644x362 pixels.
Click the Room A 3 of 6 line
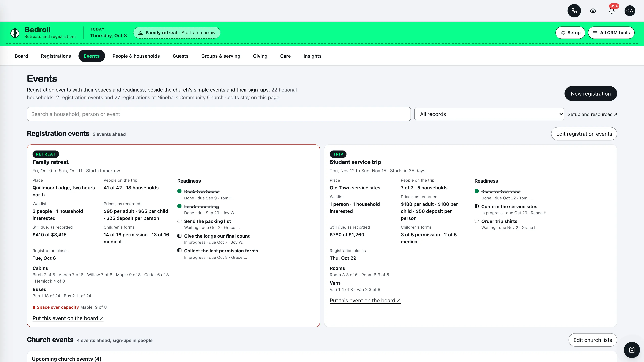coord(343,275)
